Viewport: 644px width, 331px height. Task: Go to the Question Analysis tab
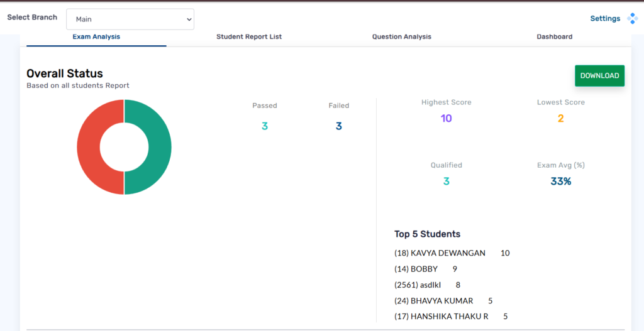(402, 37)
